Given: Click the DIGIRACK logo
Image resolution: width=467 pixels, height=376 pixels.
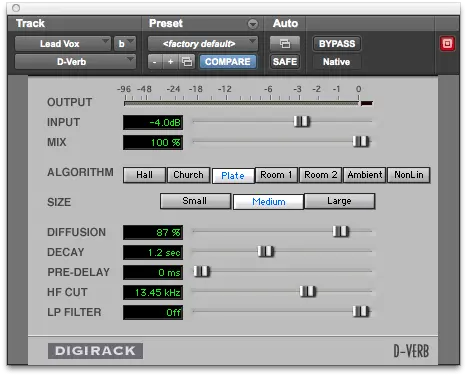Looking at the screenshot, I should pyautogui.click(x=95, y=351).
